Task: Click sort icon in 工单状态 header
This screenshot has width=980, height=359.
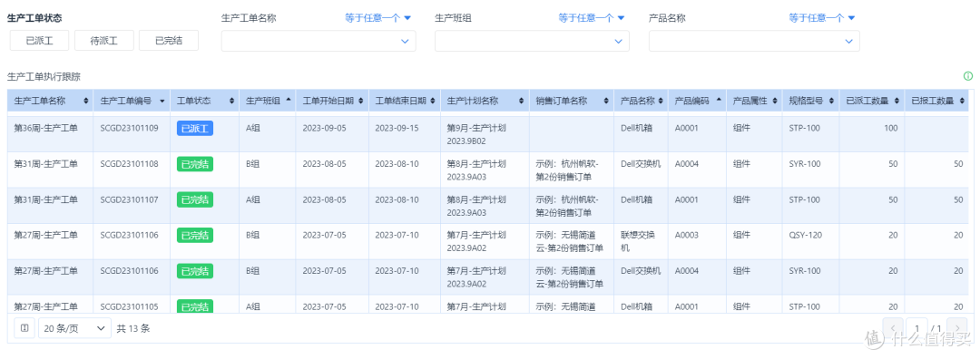Action: coord(232,101)
